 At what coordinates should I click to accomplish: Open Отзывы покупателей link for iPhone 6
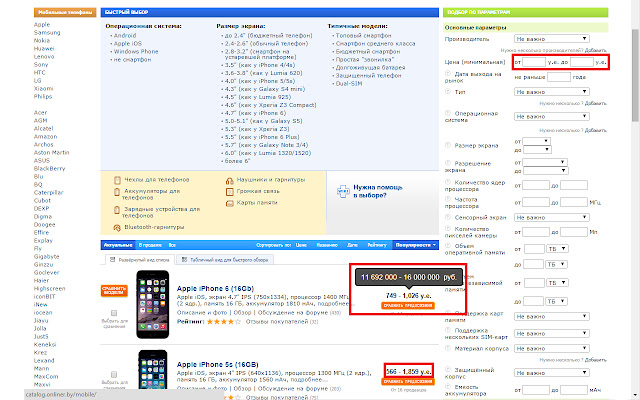pos(277,322)
